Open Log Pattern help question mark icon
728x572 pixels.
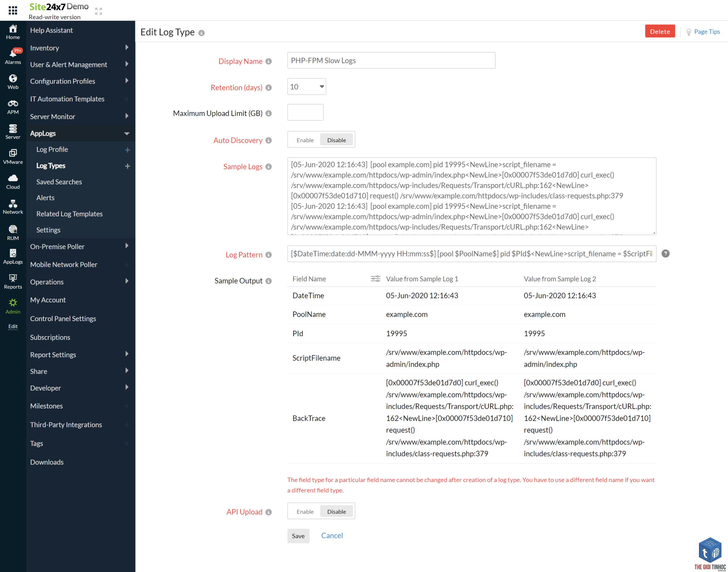tap(666, 253)
